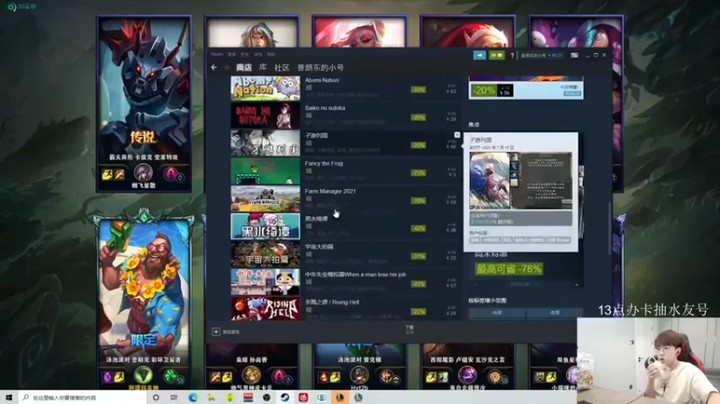
Task: Open the 最高可省 -76% sale banner
Action: [509, 269]
